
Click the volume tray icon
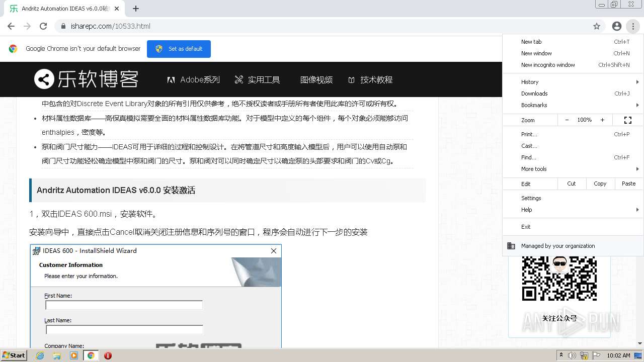[x=572, y=355]
